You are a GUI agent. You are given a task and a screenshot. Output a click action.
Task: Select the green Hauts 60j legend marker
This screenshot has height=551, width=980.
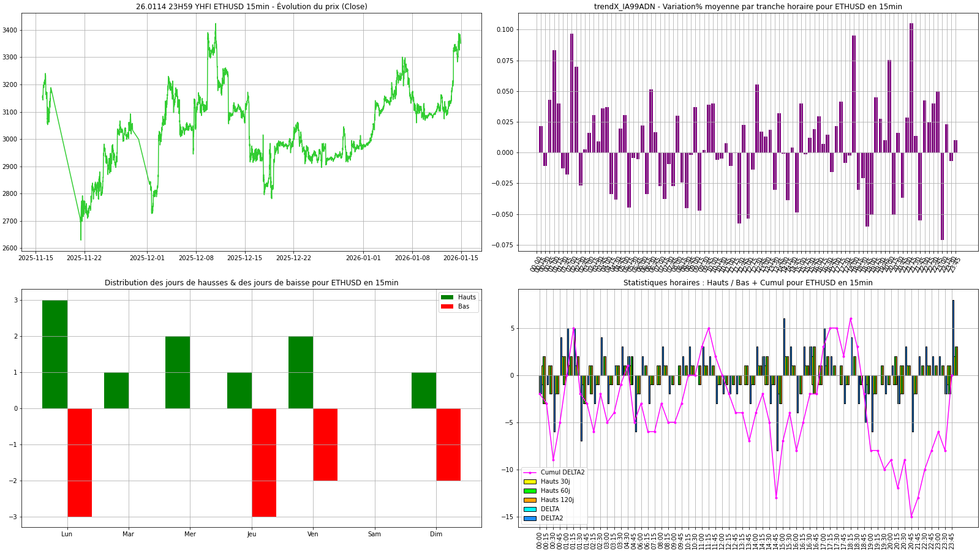pyautogui.click(x=530, y=491)
